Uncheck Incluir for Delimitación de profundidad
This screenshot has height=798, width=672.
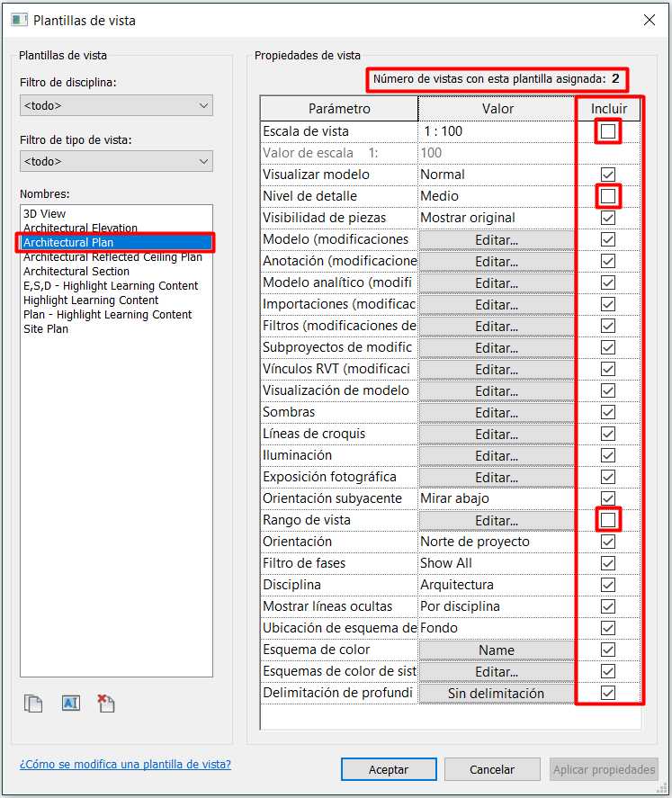608,693
